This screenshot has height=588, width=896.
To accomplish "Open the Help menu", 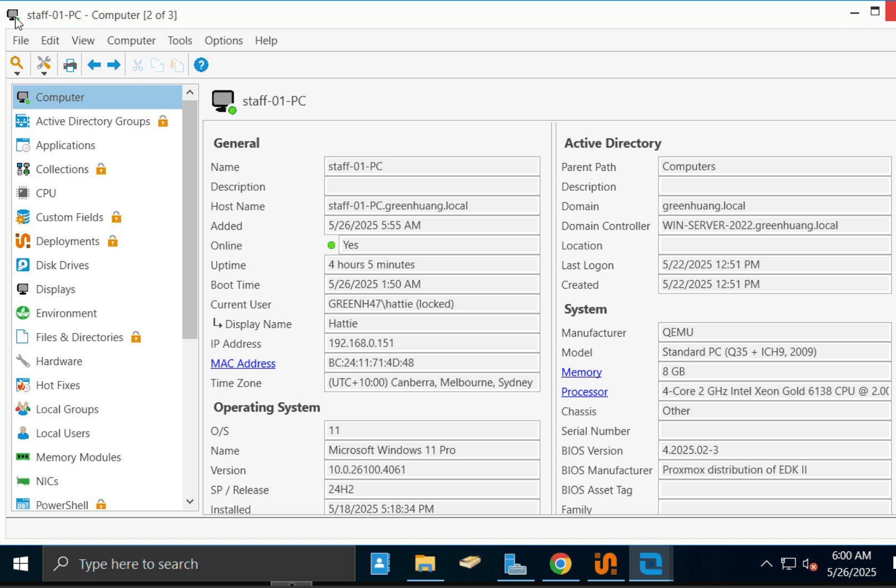I will tap(266, 40).
